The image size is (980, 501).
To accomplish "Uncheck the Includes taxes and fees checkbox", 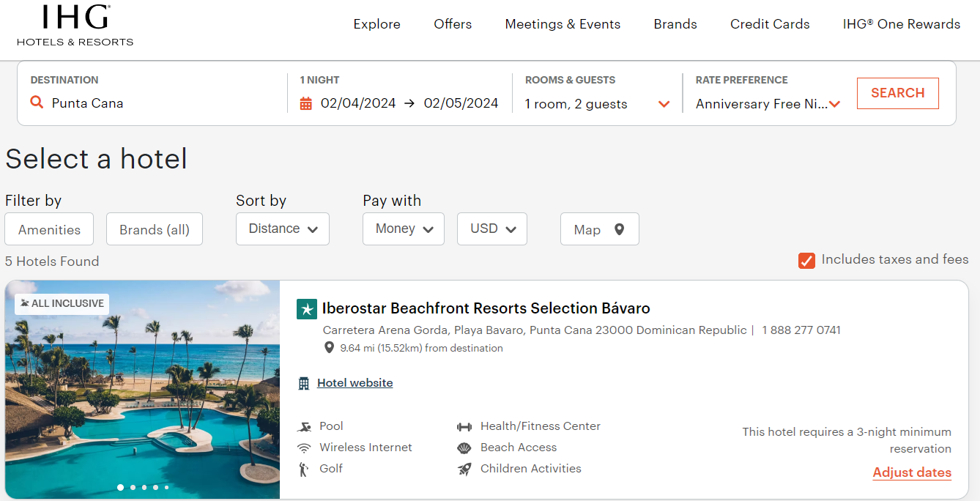I will click(x=806, y=260).
